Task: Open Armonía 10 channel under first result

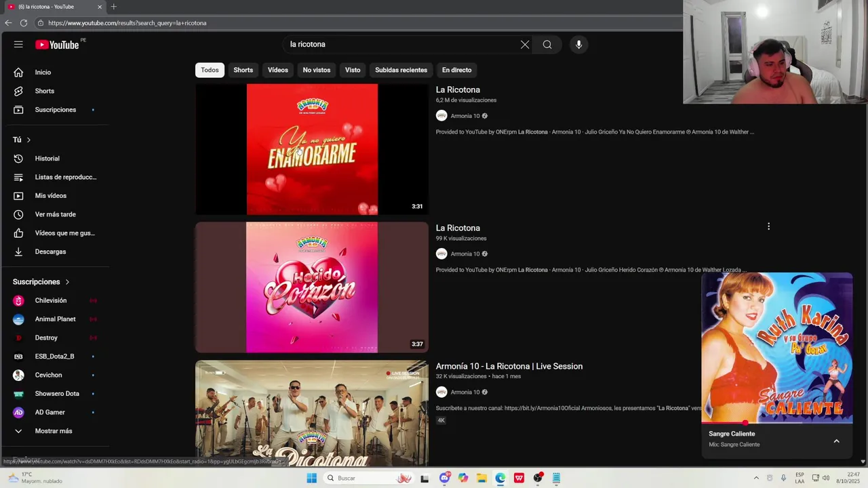Action: point(465,116)
